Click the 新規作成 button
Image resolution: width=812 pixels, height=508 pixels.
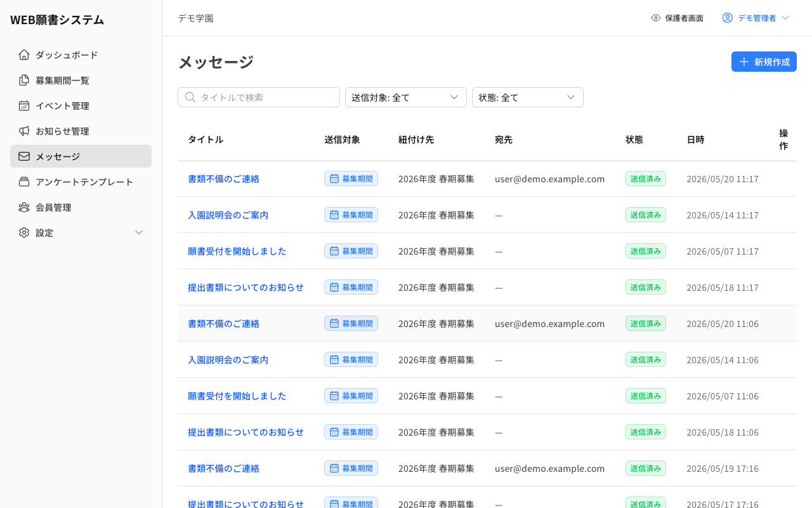click(x=764, y=62)
